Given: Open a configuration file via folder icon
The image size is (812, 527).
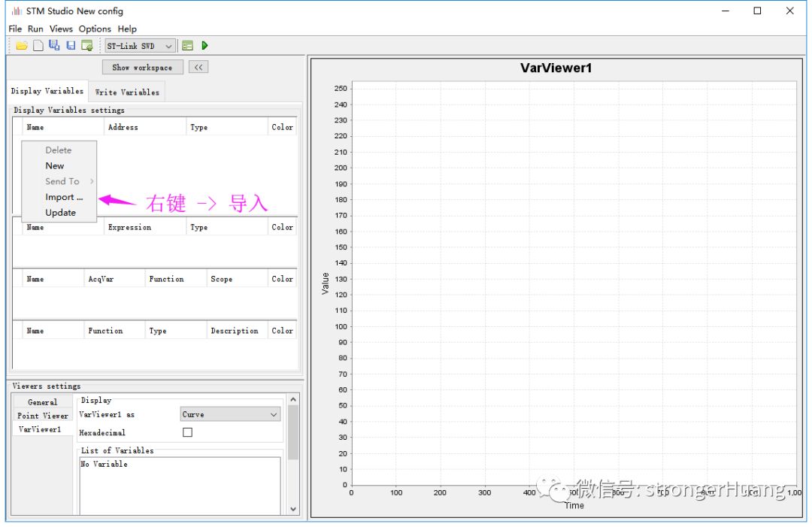Looking at the screenshot, I should pyautogui.click(x=21, y=46).
